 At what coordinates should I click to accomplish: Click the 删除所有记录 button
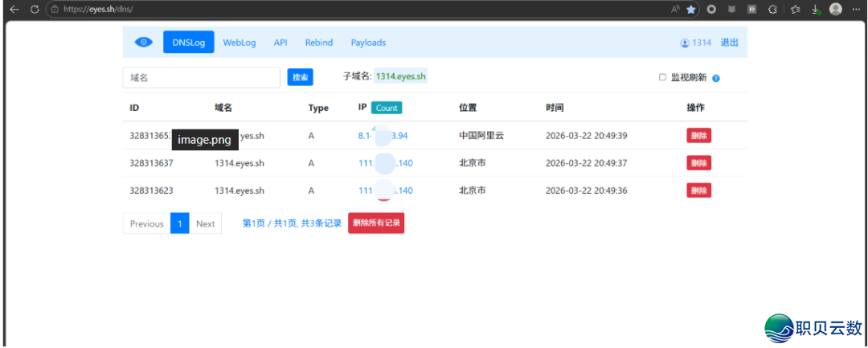(x=376, y=223)
